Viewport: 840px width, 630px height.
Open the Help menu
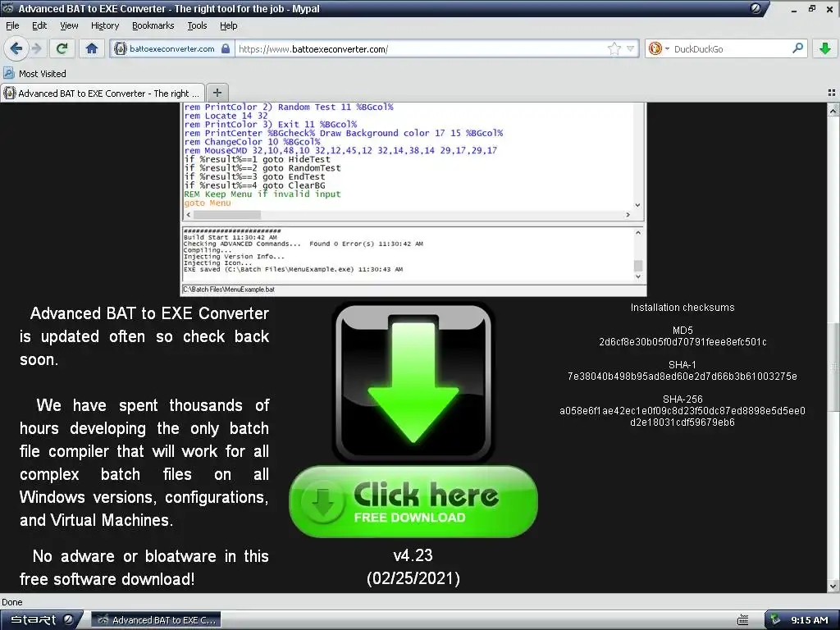pyautogui.click(x=229, y=25)
